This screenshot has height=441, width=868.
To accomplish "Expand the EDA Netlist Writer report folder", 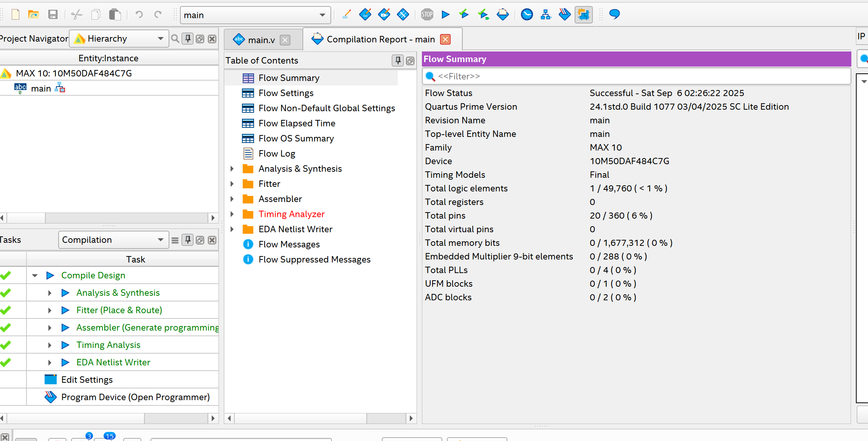I will (x=232, y=229).
